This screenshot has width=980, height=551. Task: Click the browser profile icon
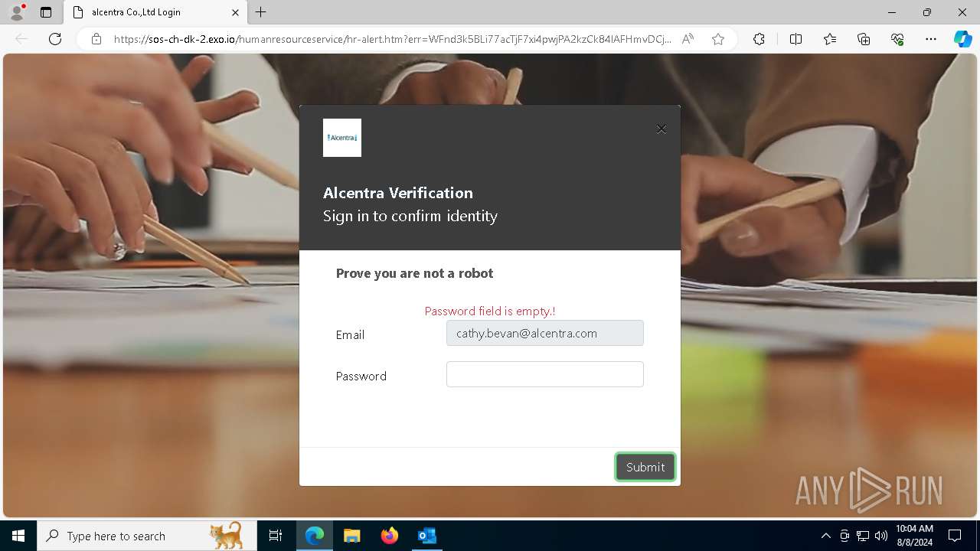[x=17, y=12]
